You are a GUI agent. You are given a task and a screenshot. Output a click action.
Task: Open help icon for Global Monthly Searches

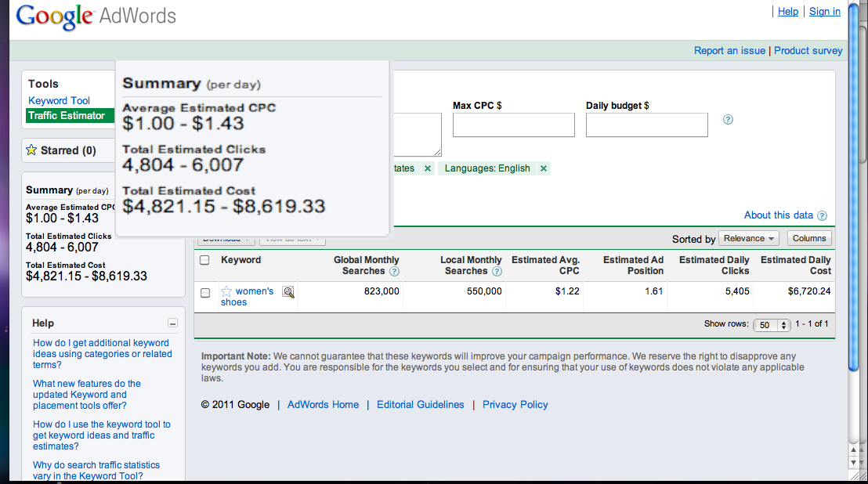point(394,272)
